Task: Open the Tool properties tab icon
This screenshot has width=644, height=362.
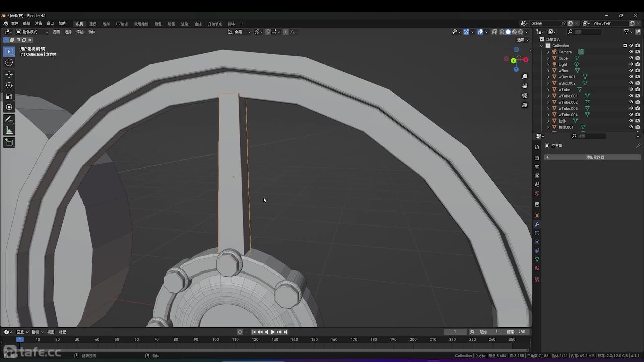Action: [x=537, y=147]
